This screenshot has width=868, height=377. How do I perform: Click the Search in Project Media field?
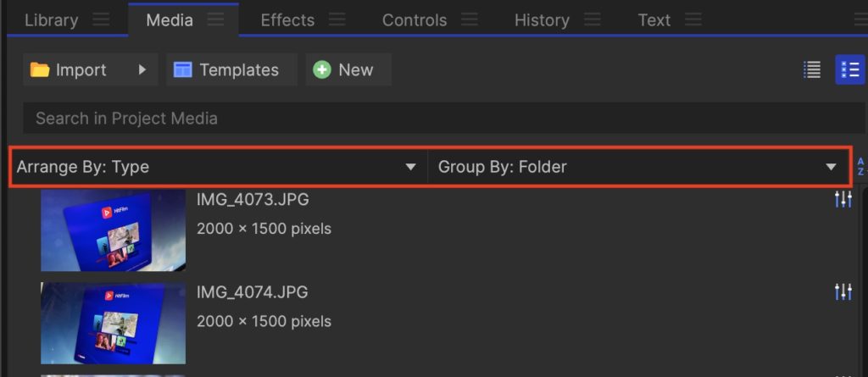point(424,119)
